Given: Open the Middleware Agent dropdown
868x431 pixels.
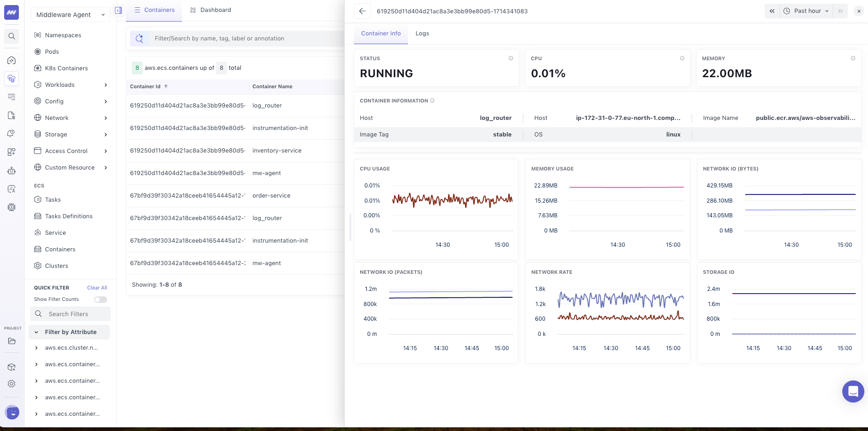Looking at the screenshot, I should [x=70, y=15].
